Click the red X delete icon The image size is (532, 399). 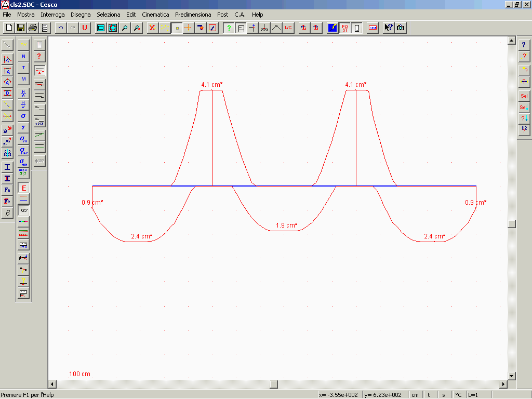[x=152, y=28]
